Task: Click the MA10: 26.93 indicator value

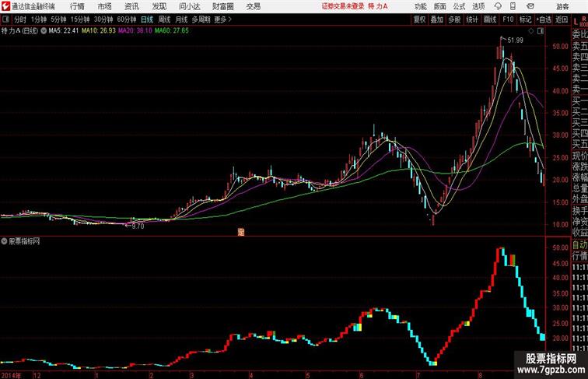Action: point(99,31)
